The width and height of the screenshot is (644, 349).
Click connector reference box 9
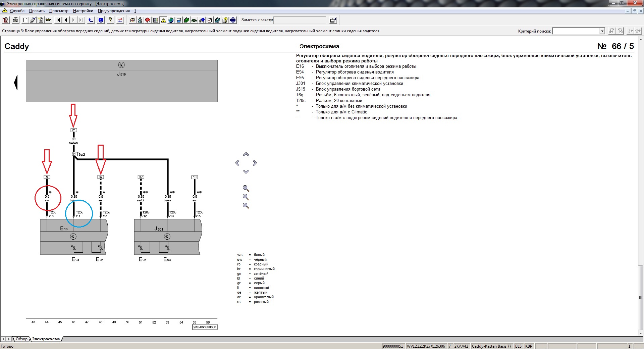click(x=47, y=177)
